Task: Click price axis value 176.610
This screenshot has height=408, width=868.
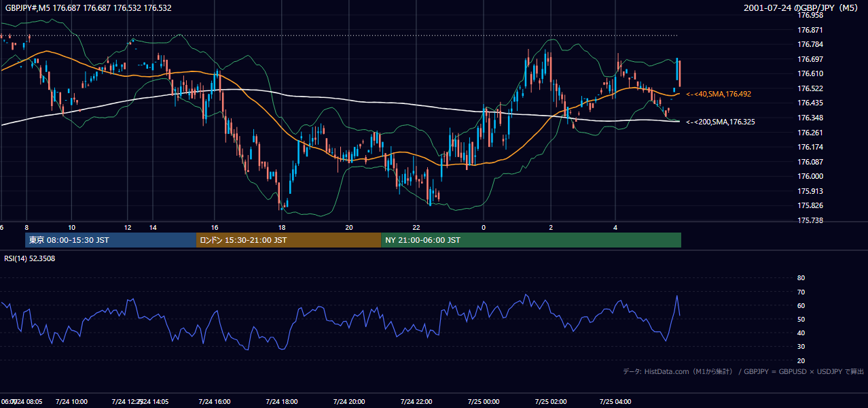Action: [x=810, y=73]
